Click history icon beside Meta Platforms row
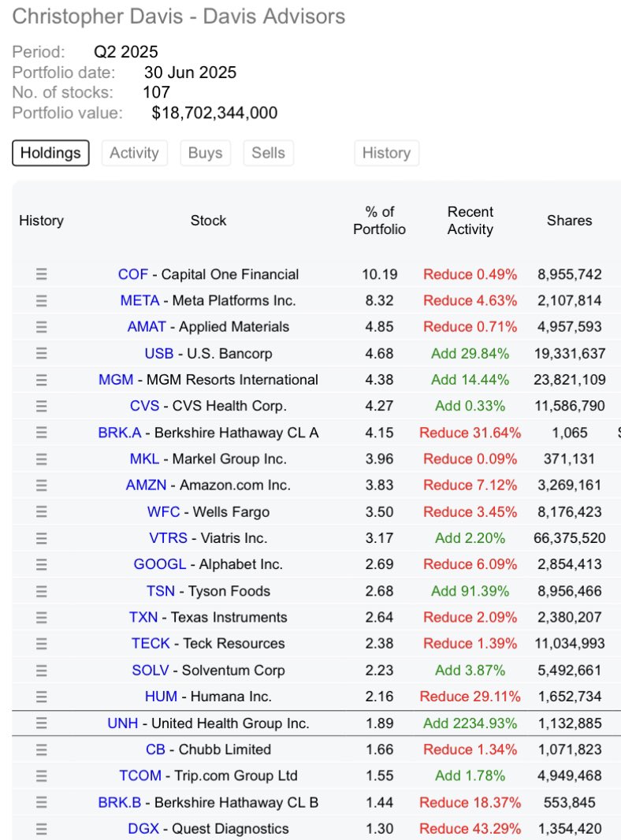The image size is (621, 840). (x=41, y=300)
